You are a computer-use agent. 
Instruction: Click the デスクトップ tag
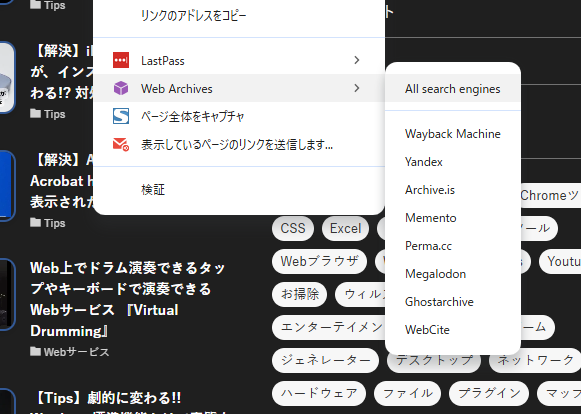point(434,363)
